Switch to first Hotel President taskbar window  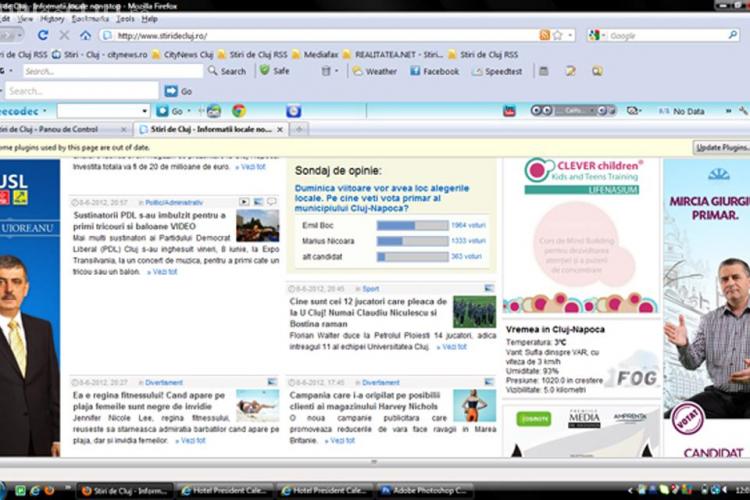[x=226, y=490]
